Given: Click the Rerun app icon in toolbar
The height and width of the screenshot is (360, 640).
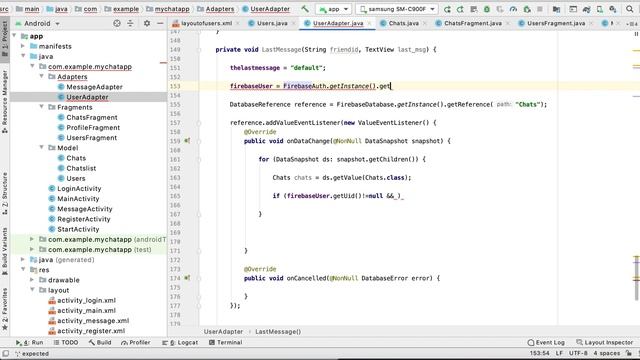Looking at the screenshot, I should coord(447,9).
